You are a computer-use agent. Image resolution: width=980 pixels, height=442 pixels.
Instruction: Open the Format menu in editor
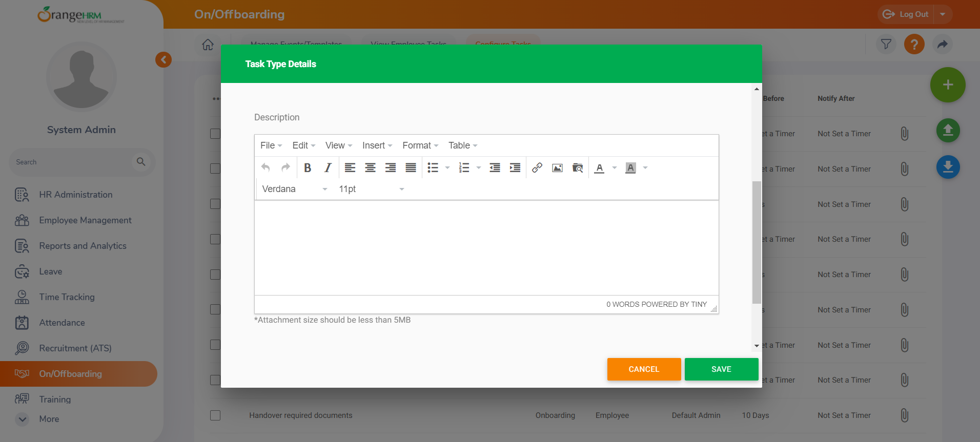(x=420, y=145)
